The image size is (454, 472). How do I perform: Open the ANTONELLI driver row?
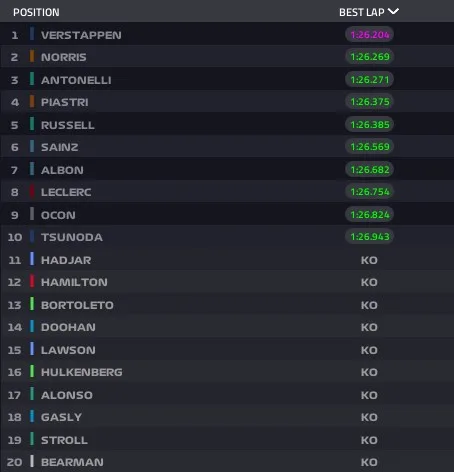227,79
